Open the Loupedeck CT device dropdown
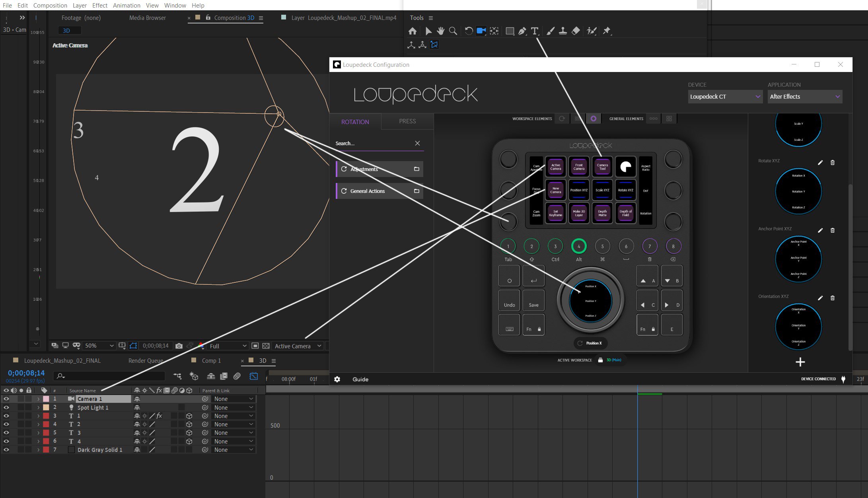The image size is (868, 498). (725, 97)
